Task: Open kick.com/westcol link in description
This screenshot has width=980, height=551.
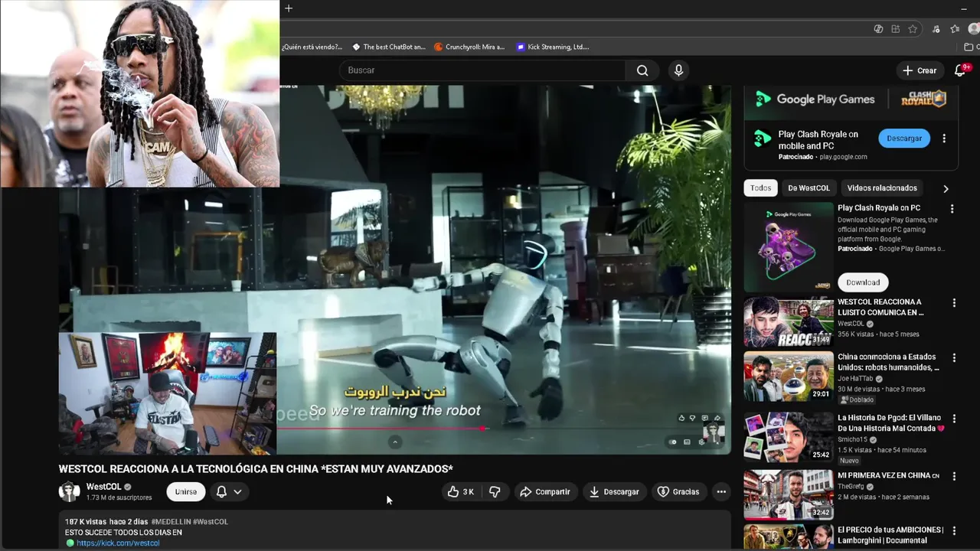Action: (x=118, y=543)
